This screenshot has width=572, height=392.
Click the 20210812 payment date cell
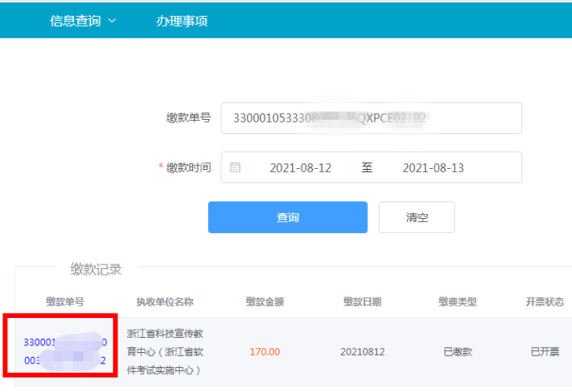pos(362,352)
